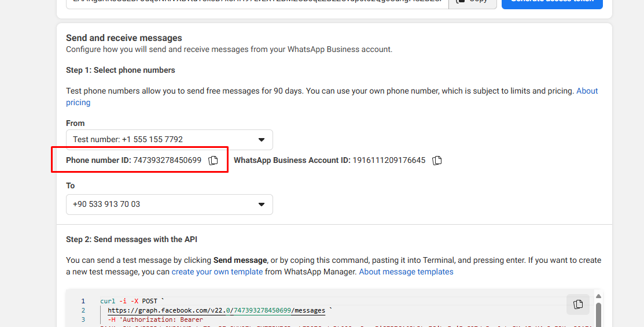Follow the create your own template link
The width and height of the screenshot is (644, 327).
coord(217,272)
